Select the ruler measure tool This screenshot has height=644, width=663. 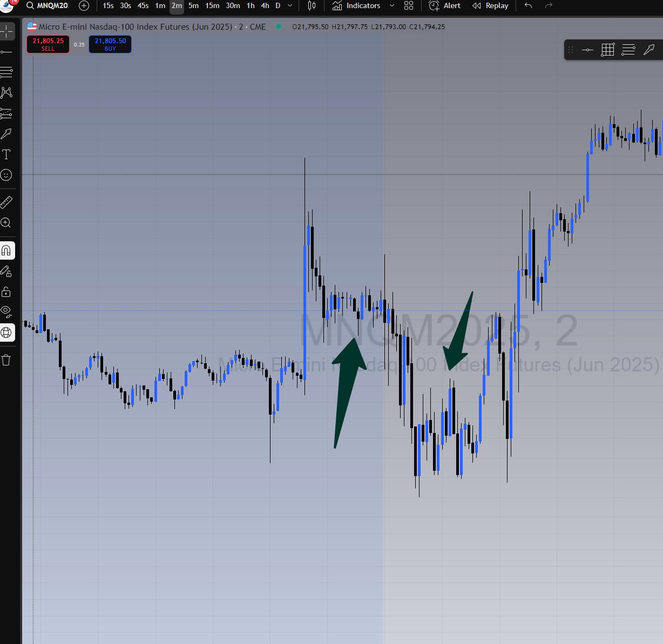tap(6, 202)
